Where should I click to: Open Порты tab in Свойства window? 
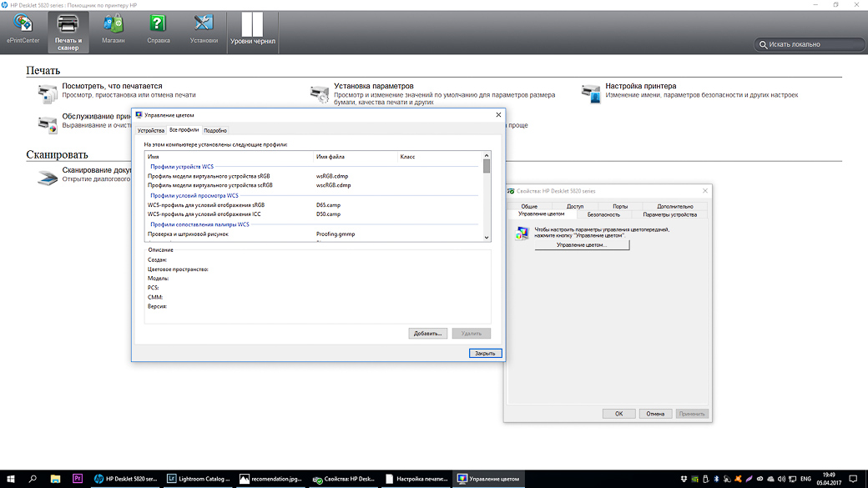coord(620,206)
